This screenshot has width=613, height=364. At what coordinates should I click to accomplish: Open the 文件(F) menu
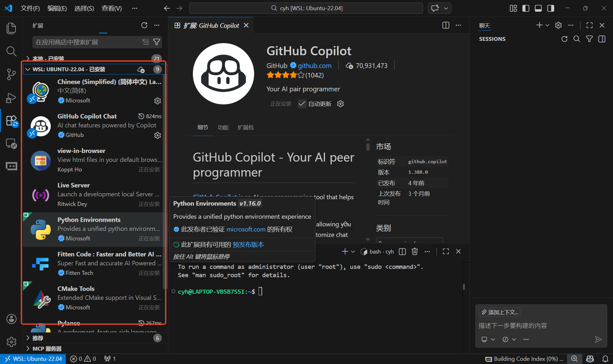point(31,8)
